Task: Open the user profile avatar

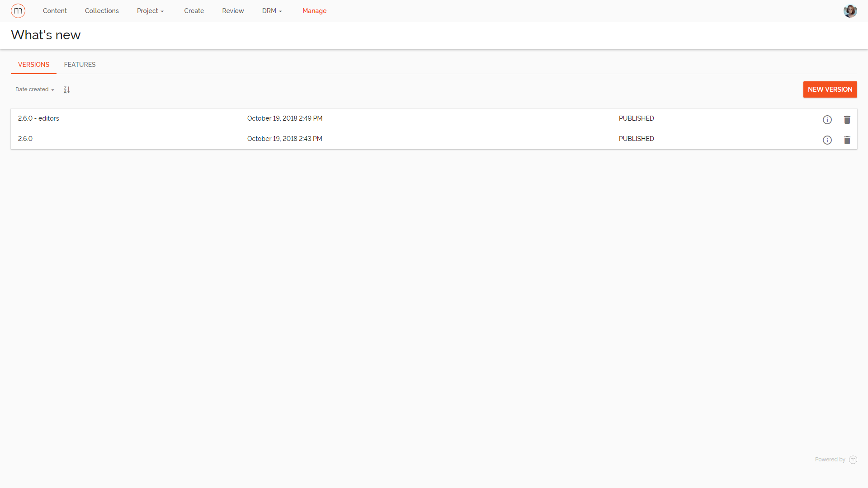Action: (x=850, y=10)
